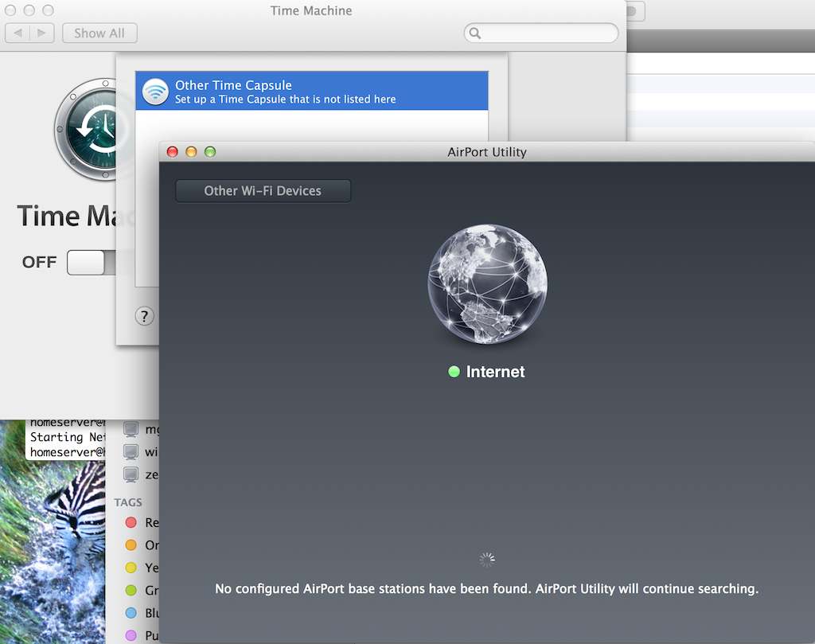Toggle the Time Machine OFF/ON switch
This screenshot has width=815, height=644.
[92, 263]
